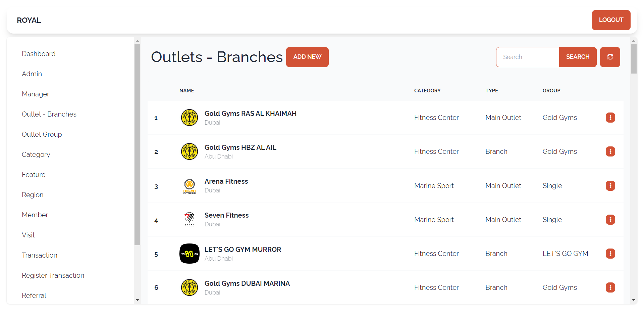The width and height of the screenshot is (644, 313).
Task: Open options menu for Gold Gyms RAS AL KHAIMAH
Action: click(x=610, y=118)
